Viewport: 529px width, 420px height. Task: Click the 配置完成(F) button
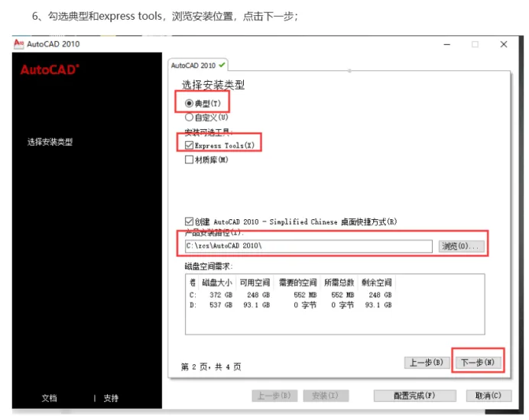(x=414, y=396)
